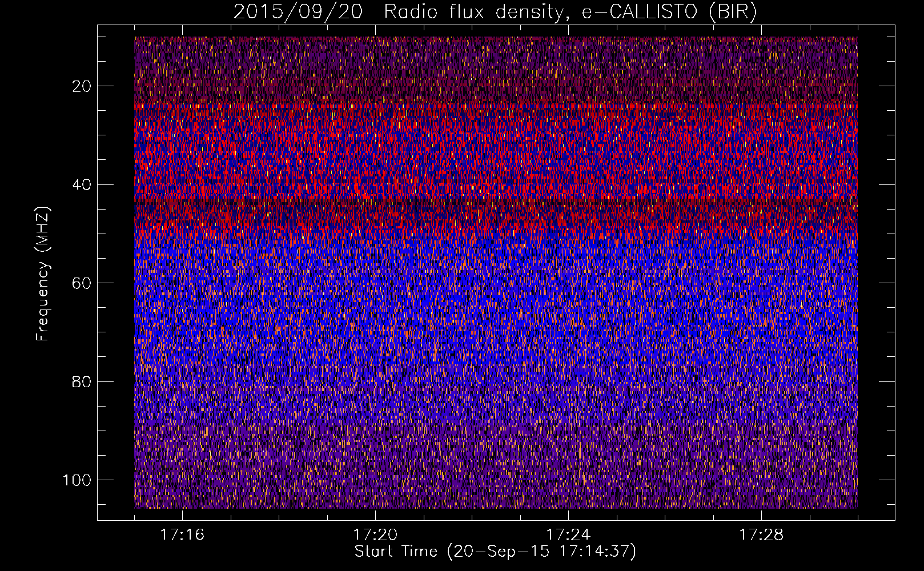The width and height of the screenshot is (924, 571).
Task: Click the 60 MHz frequency tick label
Action: click(x=82, y=283)
